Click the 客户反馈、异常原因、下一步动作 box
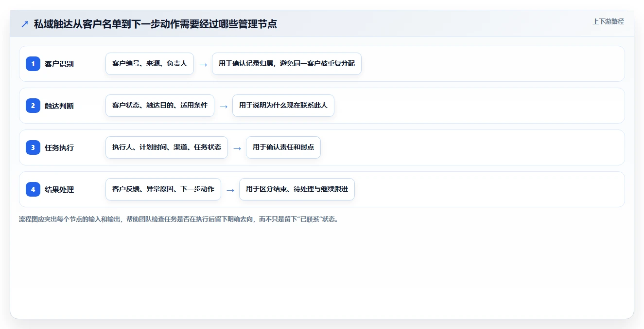This screenshot has height=329, width=644. point(163,189)
